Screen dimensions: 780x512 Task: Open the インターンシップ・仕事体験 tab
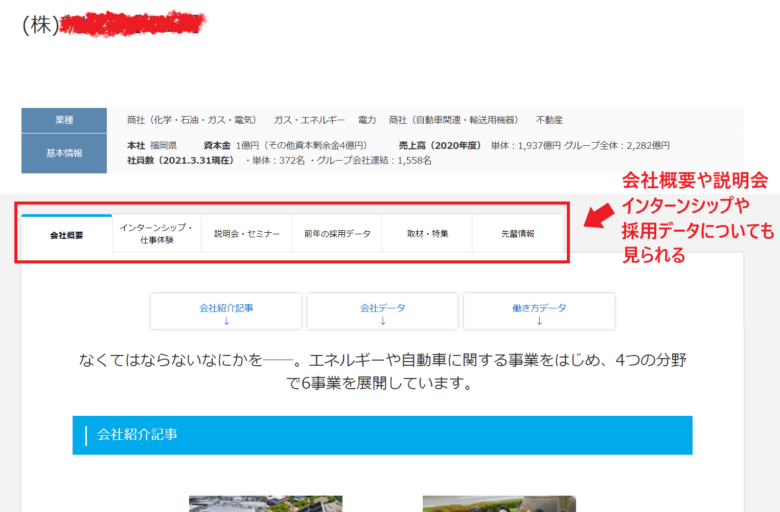click(157, 233)
